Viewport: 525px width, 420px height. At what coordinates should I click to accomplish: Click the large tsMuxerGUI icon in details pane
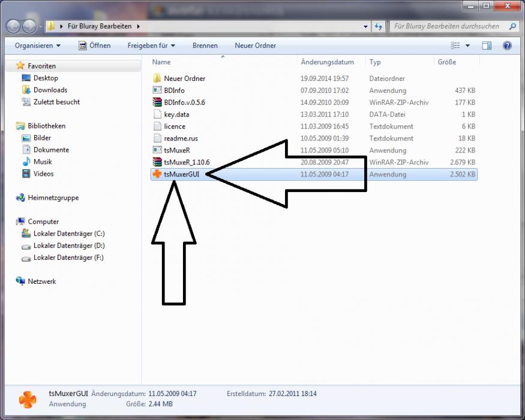[28, 400]
